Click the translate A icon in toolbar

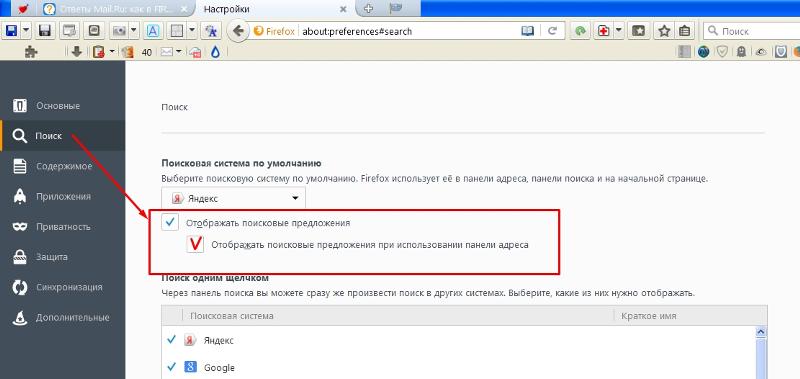(x=210, y=31)
